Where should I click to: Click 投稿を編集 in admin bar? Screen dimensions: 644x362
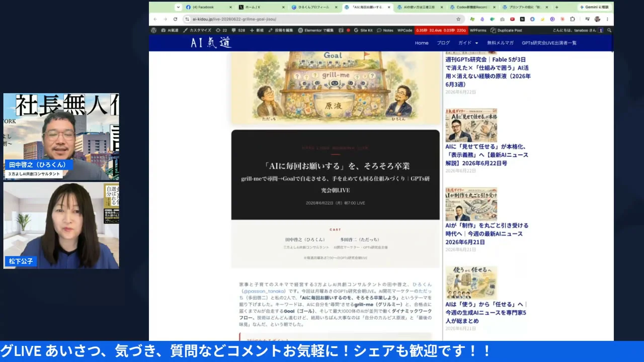click(x=280, y=30)
